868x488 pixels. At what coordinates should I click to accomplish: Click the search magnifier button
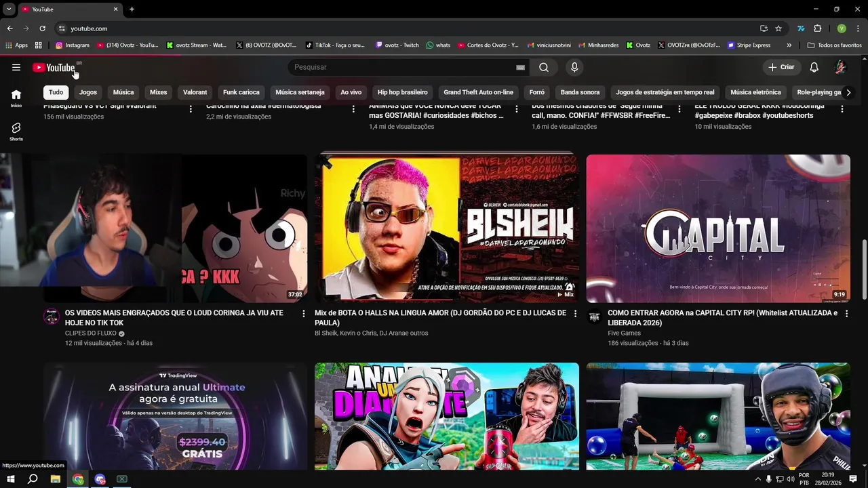(544, 67)
